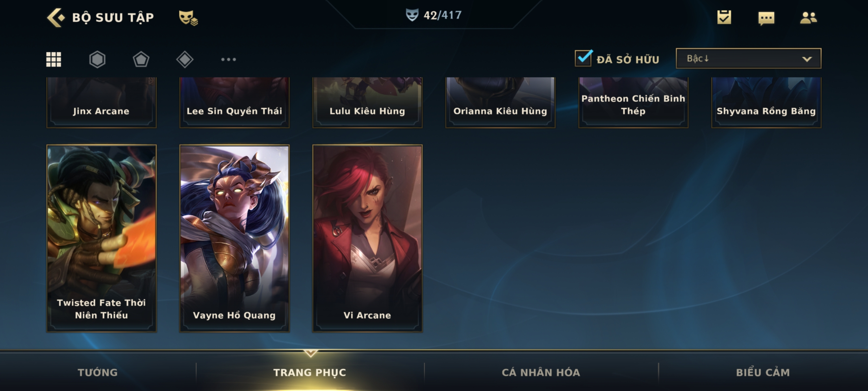The image size is (868, 391).
Task: Select the grid all-skins filter icon
Action: pyautogui.click(x=54, y=59)
